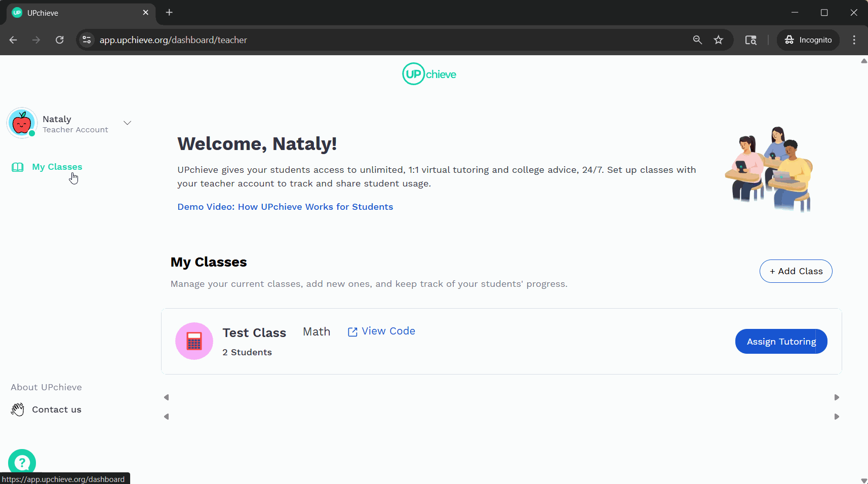Reload the page

tap(59, 40)
